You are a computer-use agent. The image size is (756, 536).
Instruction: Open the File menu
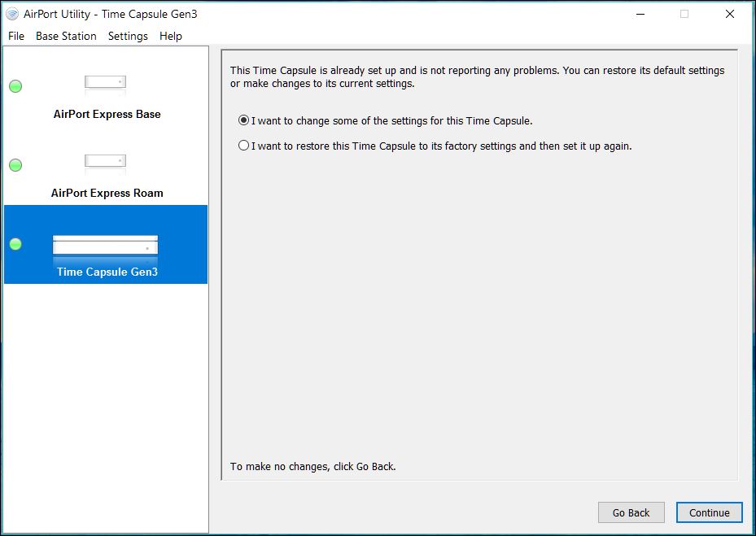16,36
